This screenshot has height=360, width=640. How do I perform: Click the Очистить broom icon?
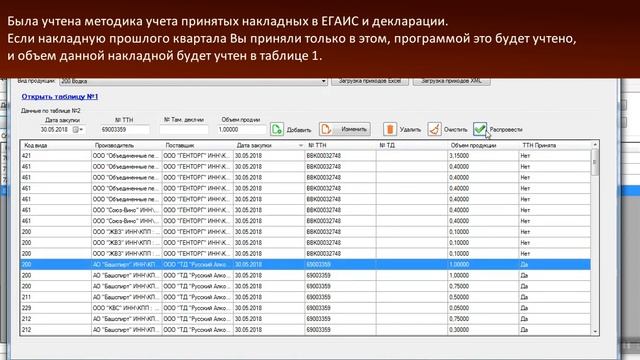(x=434, y=129)
